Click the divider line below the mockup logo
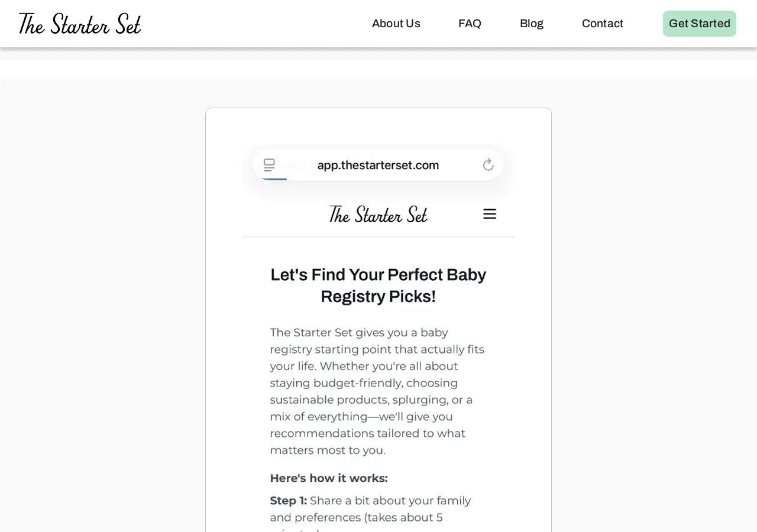 pos(378,237)
